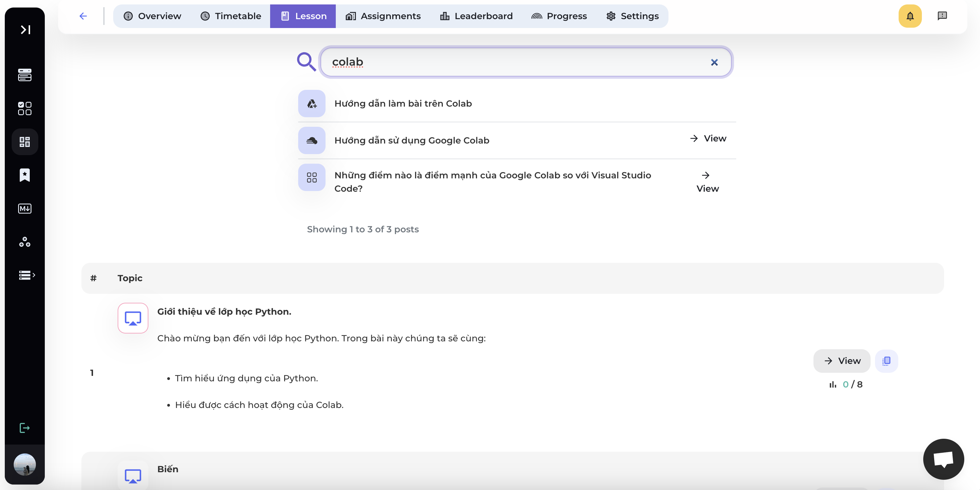980x490 pixels.
Task: Open the checklist grid icon in sidebar
Action: (25, 108)
